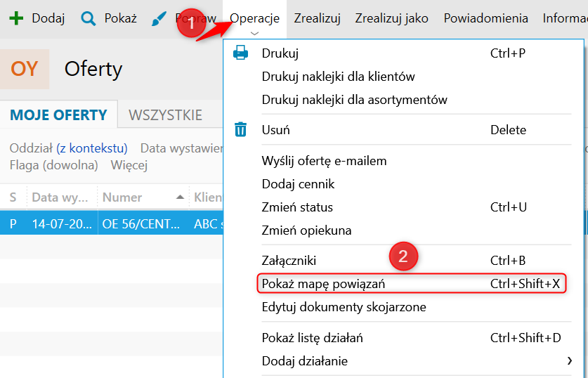
Task: Open the Operacje menu
Action: (254, 18)
